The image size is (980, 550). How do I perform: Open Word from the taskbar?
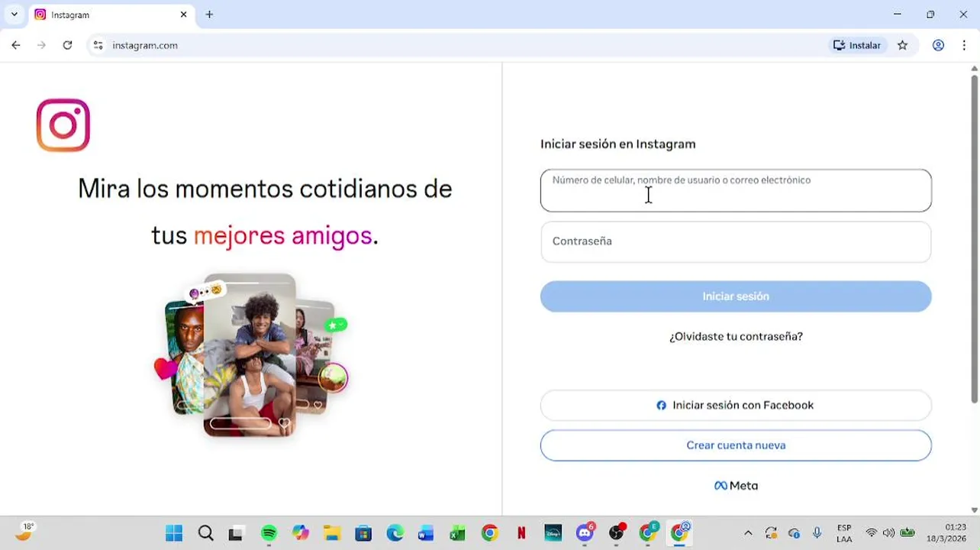tap(426, 533)
